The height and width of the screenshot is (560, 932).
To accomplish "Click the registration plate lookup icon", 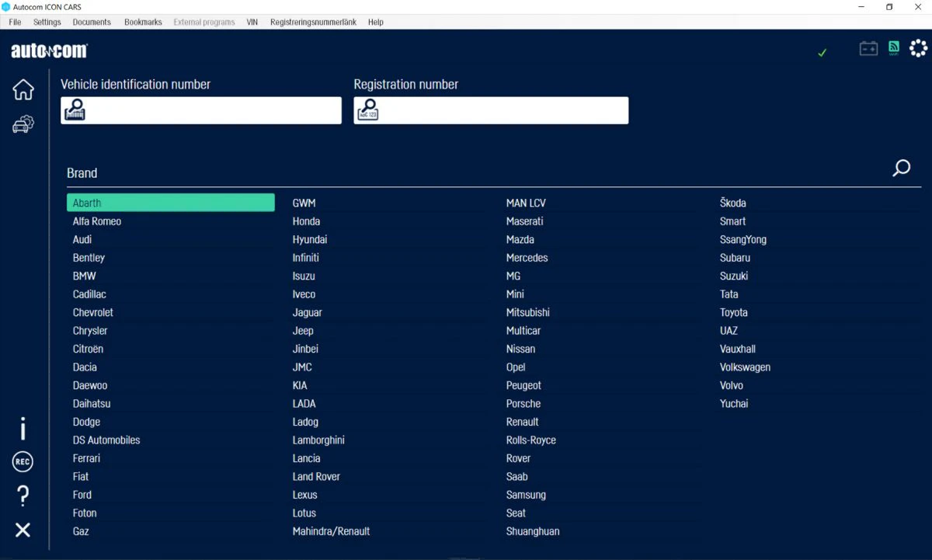I will click(x=368, y=110).
